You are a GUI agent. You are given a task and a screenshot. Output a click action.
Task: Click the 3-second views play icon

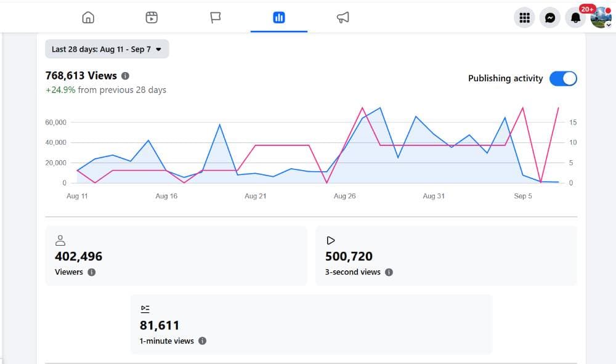point(331,240)
